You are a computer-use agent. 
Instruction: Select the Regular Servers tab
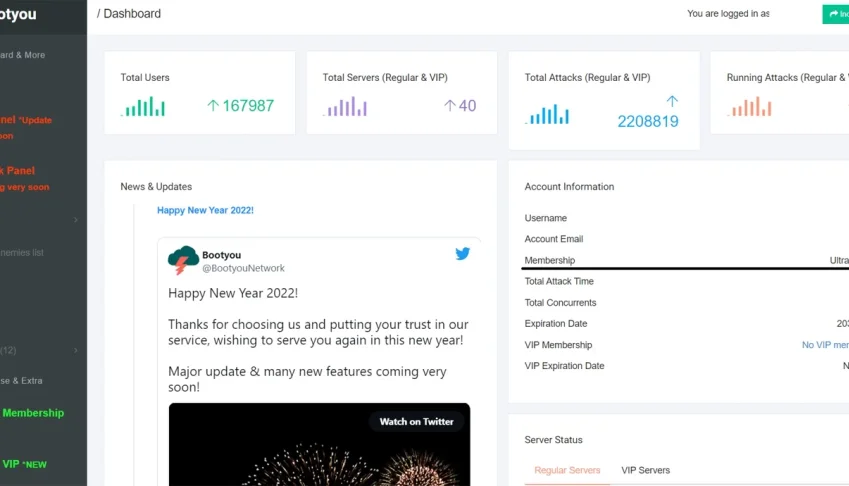pos(567,470)
